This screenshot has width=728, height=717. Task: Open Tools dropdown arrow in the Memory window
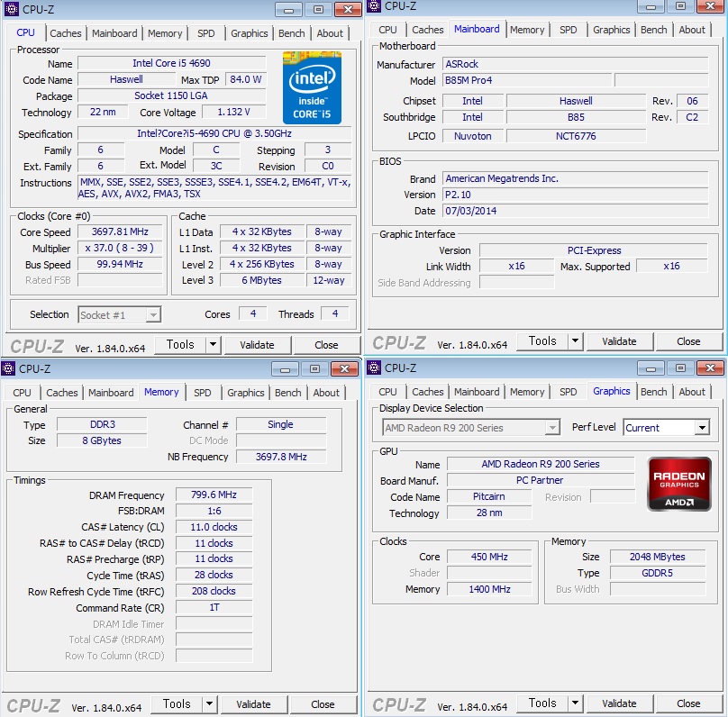(x=209, y=704)
